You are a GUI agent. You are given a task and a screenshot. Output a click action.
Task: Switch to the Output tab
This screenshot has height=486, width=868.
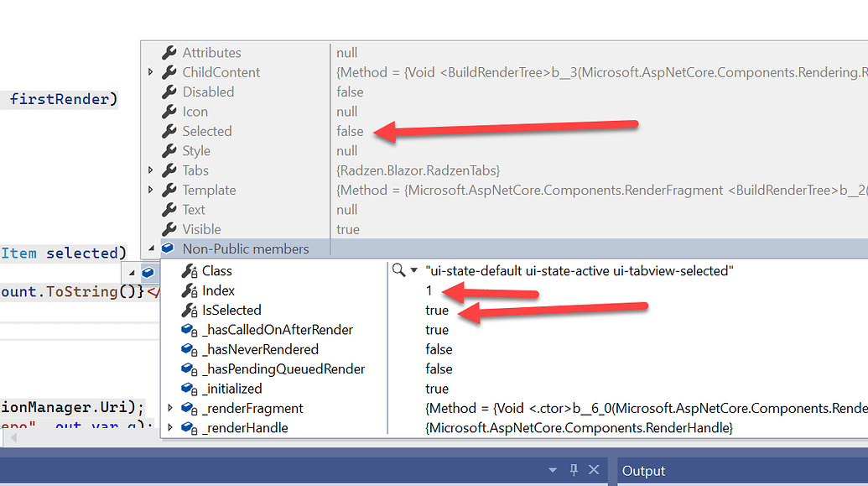click(x=643, y=471)
